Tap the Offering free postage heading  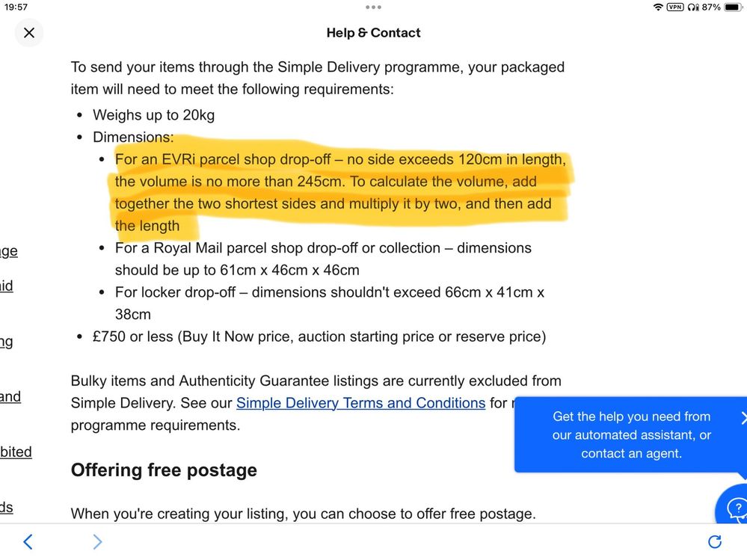click(x=164, y=470)
